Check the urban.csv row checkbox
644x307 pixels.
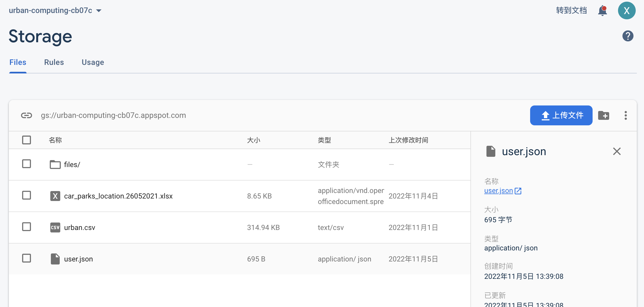tap(26, 227)
